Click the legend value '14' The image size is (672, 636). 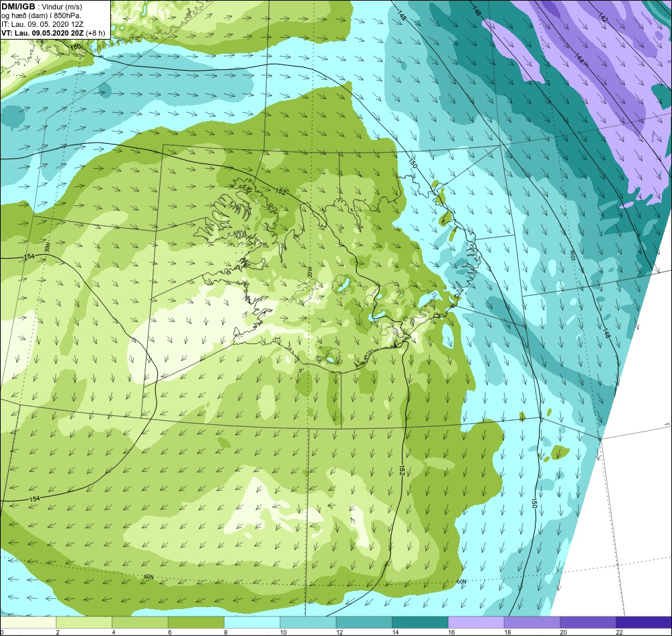[x=395, y=632]
